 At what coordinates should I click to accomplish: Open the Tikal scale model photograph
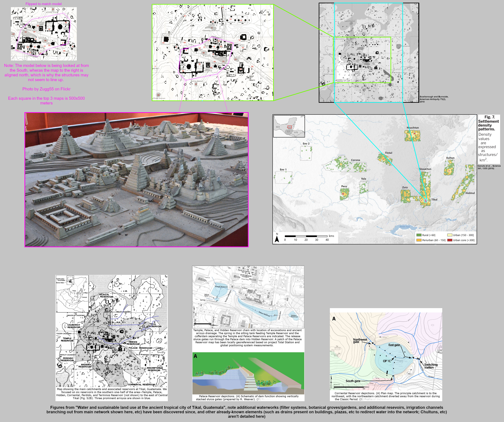click(137, 180)
